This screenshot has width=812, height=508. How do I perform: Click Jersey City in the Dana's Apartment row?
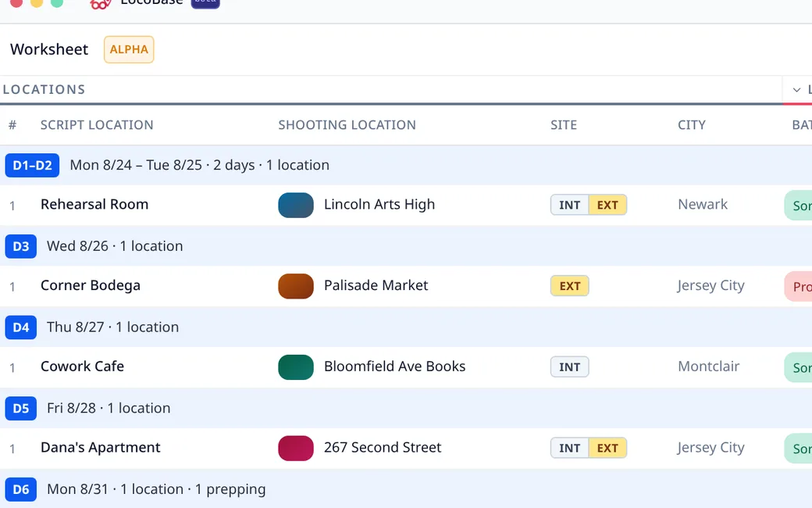pos(711,447)
